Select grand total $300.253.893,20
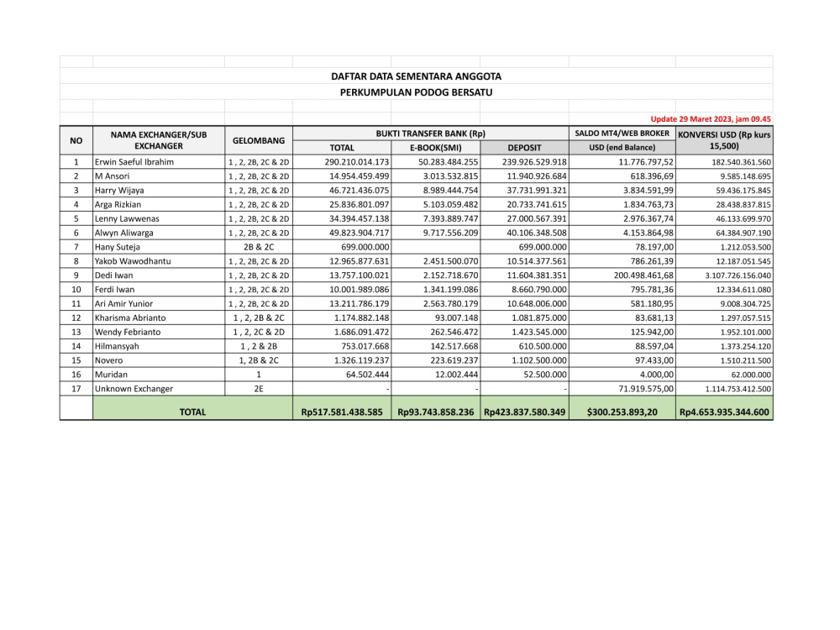 coord(622,412)
